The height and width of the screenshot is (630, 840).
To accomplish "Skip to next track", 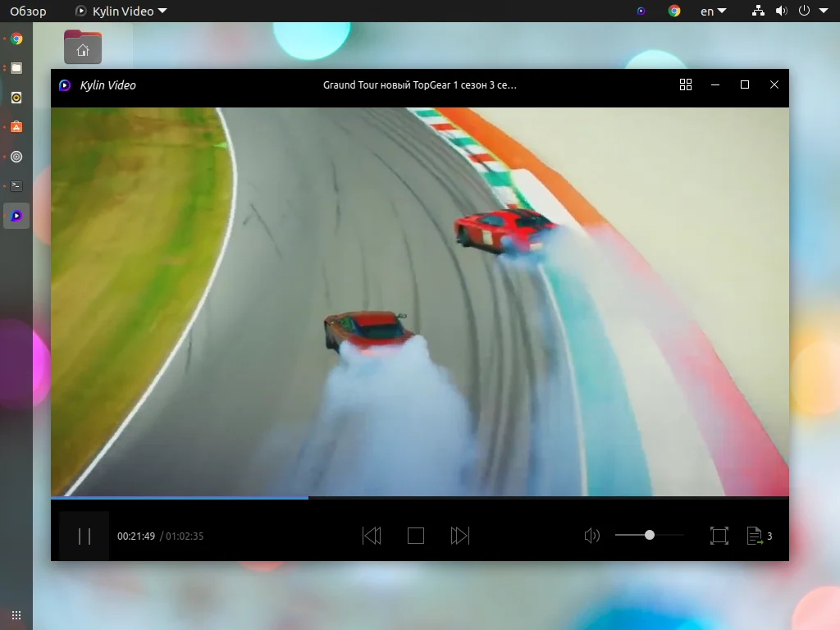I will point(459,536).
